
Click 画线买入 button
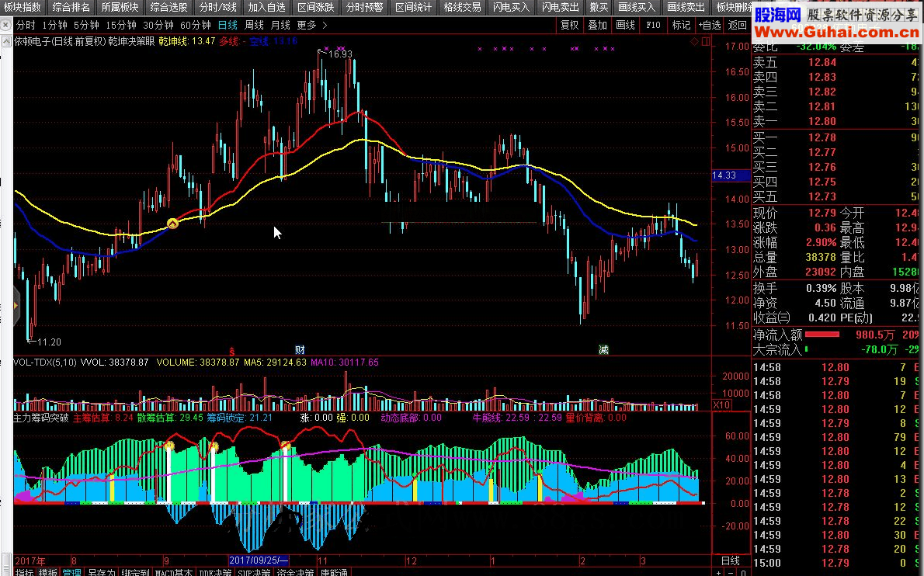[637, 7]
